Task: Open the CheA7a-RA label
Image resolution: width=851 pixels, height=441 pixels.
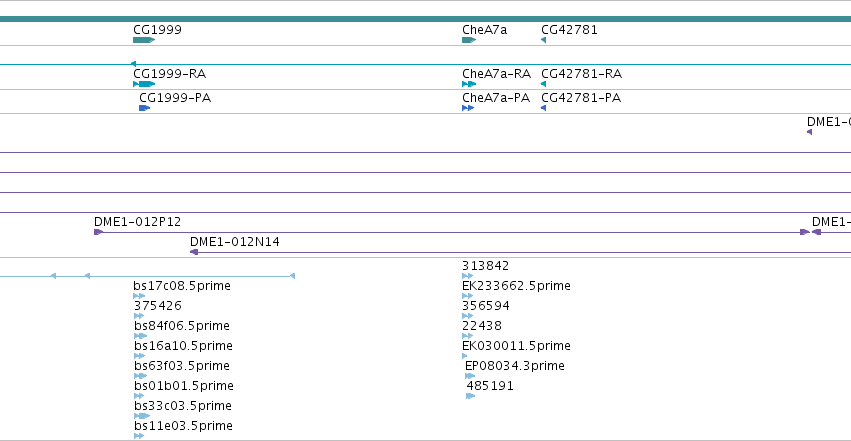Action: click(496, 74)
